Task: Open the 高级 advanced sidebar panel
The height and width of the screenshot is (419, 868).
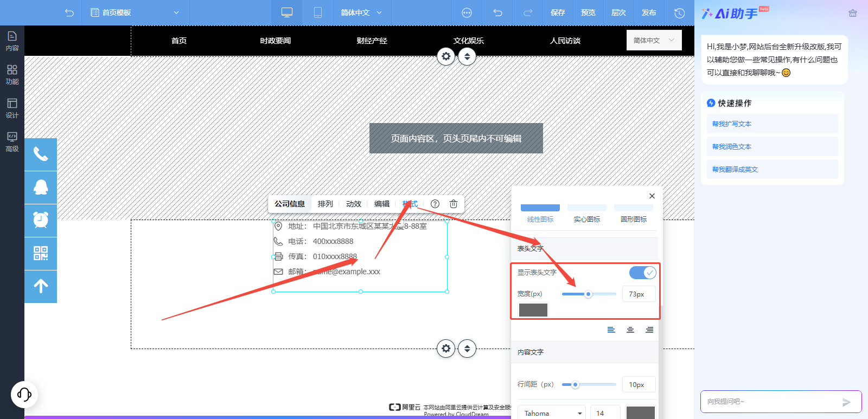Action: [12, 142]
